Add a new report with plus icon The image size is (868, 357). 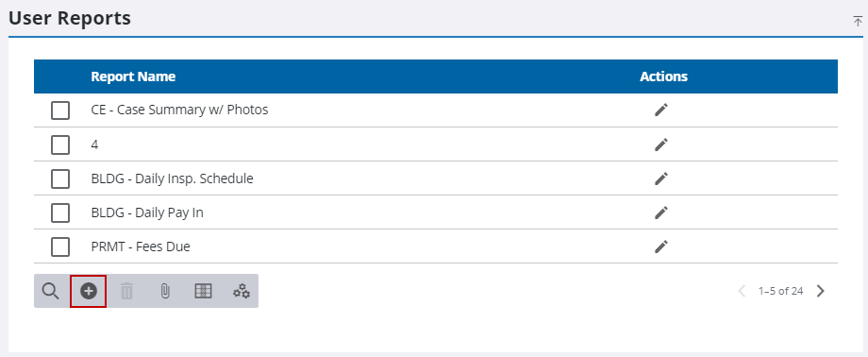pyautogui.click(x=89, y=291)
